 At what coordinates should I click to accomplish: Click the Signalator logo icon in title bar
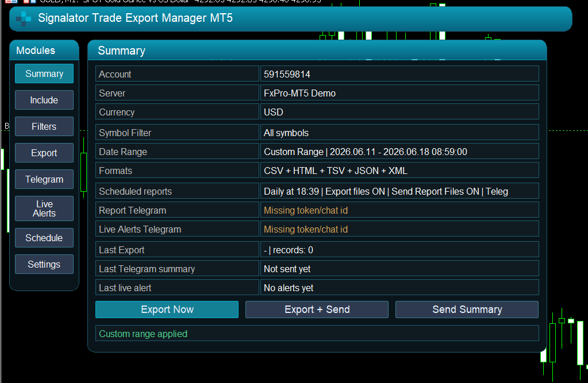pyautogui.click(x=23, y=19)
